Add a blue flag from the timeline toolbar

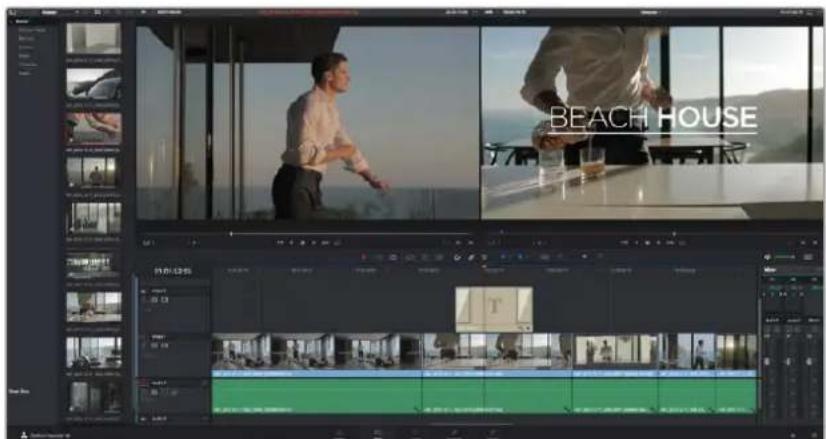(503, 257)
